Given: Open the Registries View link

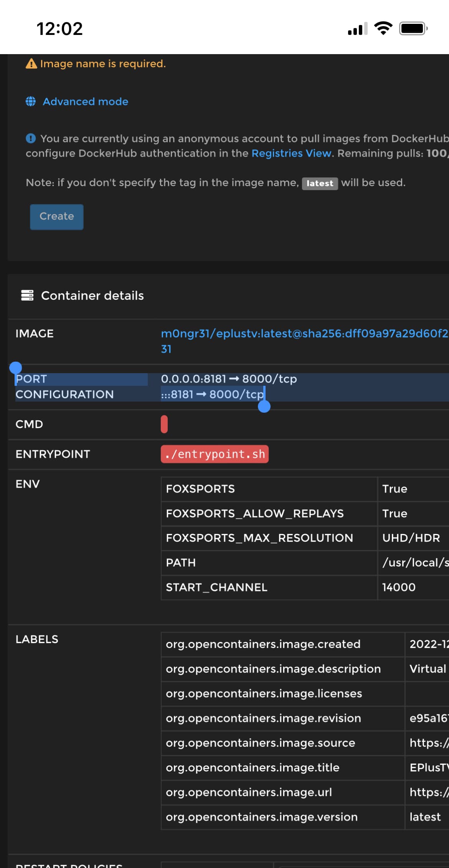Looking at the screenshot, I should pos(291,153).
